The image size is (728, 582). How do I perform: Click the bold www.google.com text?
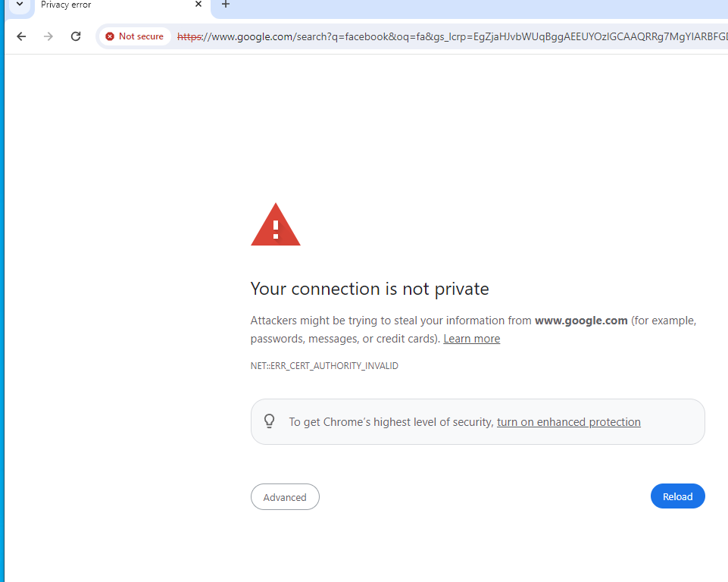tap(581, 321)
